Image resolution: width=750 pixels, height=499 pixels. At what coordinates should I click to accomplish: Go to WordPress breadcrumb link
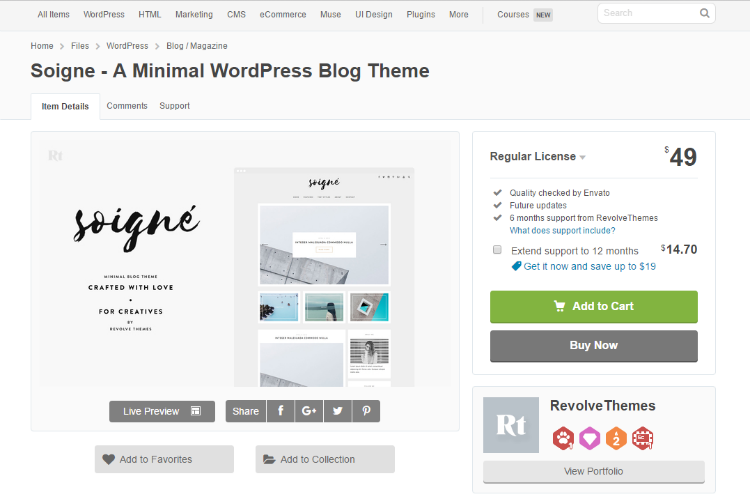click(127, 46)
